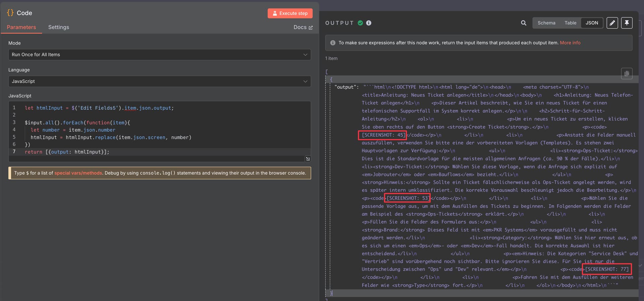
Task: Switch to the Parameters tab
Action: [21, 27]
